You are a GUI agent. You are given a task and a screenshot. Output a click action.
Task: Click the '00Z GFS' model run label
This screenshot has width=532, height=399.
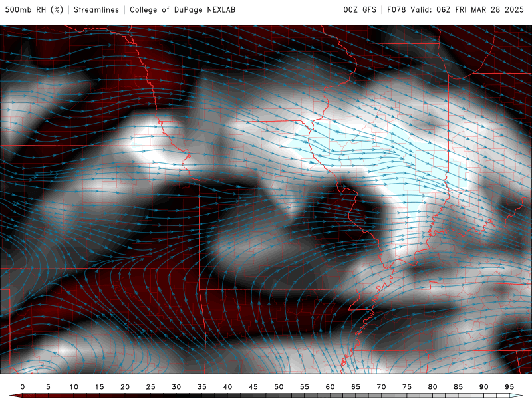point(360,10)
